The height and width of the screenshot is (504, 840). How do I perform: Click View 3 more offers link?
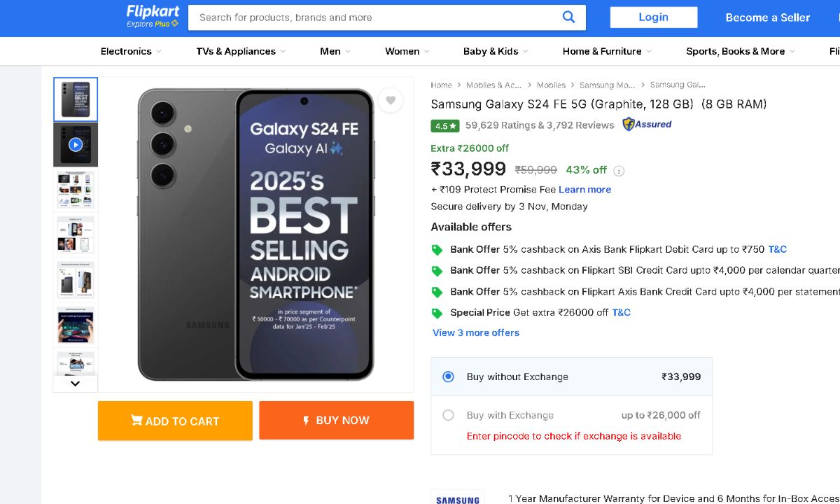pyautogui.click(x=476, y=332)
